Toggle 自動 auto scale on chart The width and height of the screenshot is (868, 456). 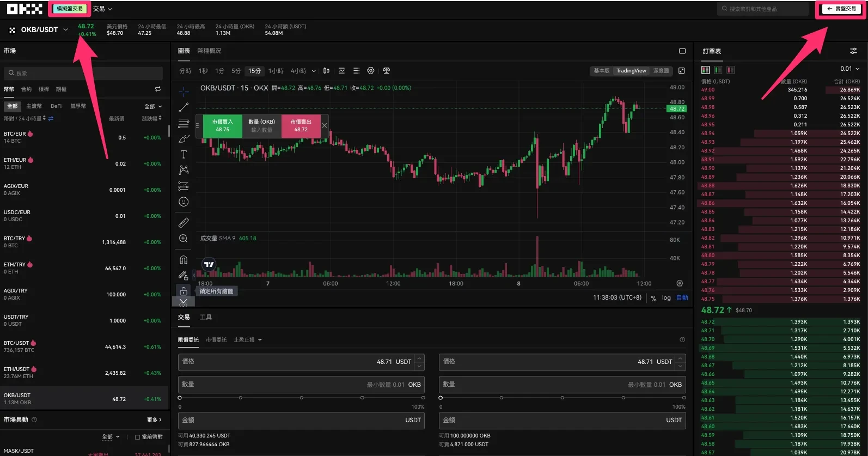(682, 298)
